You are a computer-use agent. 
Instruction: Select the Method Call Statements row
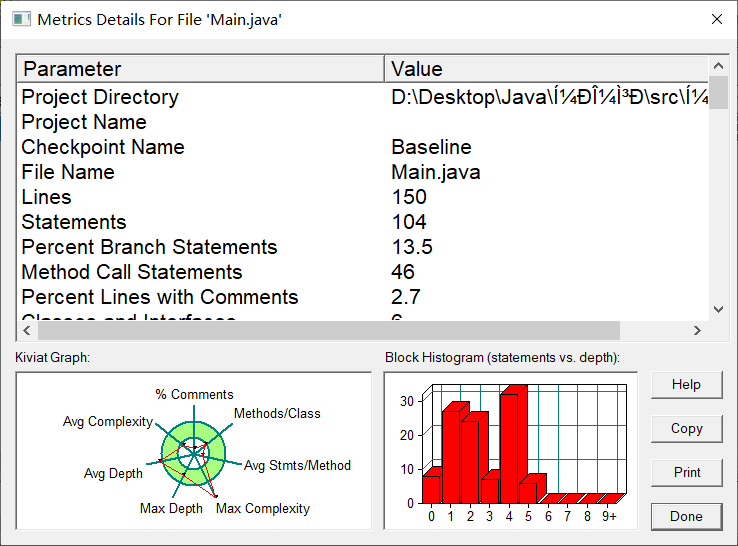click(x=362, y=272)
